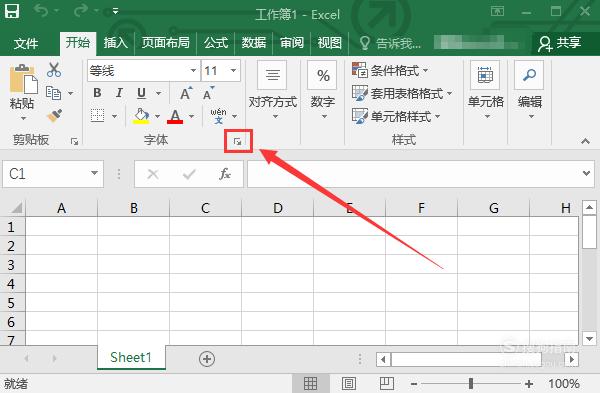Toggle bold formatting
The image size is (600, 393).
tap(98, 93)
